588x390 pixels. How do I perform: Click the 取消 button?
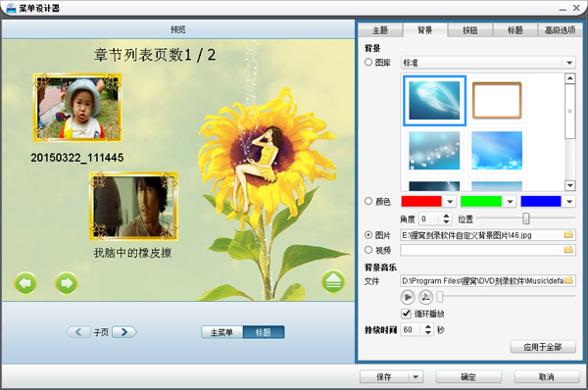(x=547, y=377)
